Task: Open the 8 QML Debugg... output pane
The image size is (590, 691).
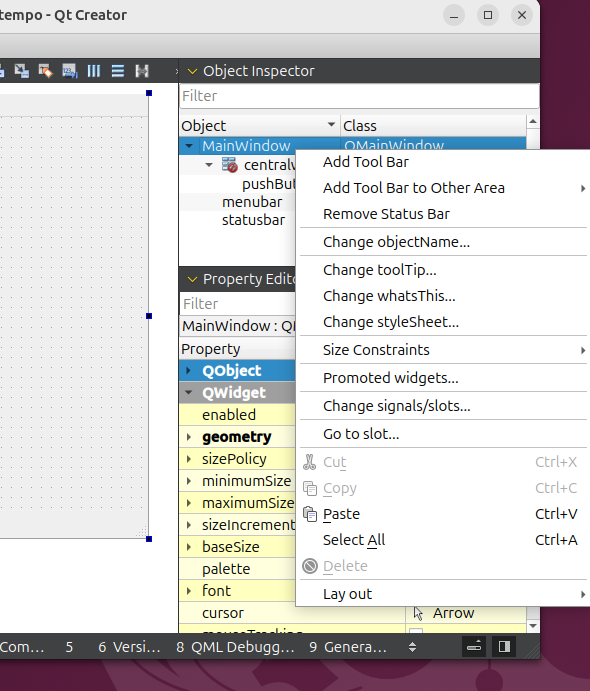Action: tap(235, 647)
